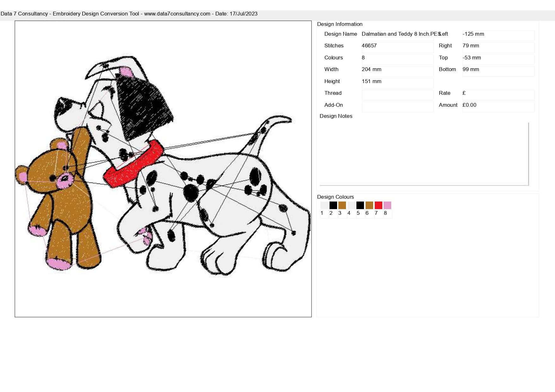
Task: Click the Top field -53 mm
Action: pyautogui.click(x=498, y=59)
